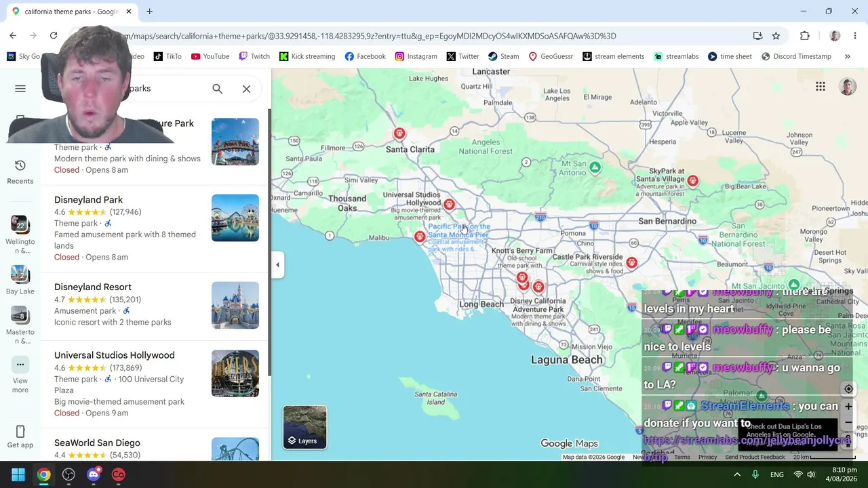This screenshot has height=488, width=868.
Task: Select the Universal Studios Hollywood map pin
Action: [x=449, y=204]
